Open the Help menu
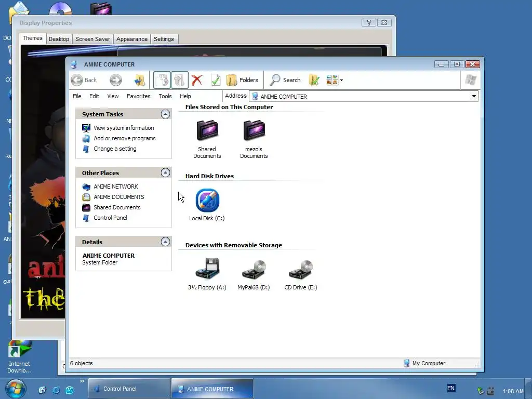The width and height of the screenshot is (532, 399). click(x=185, y=96)
